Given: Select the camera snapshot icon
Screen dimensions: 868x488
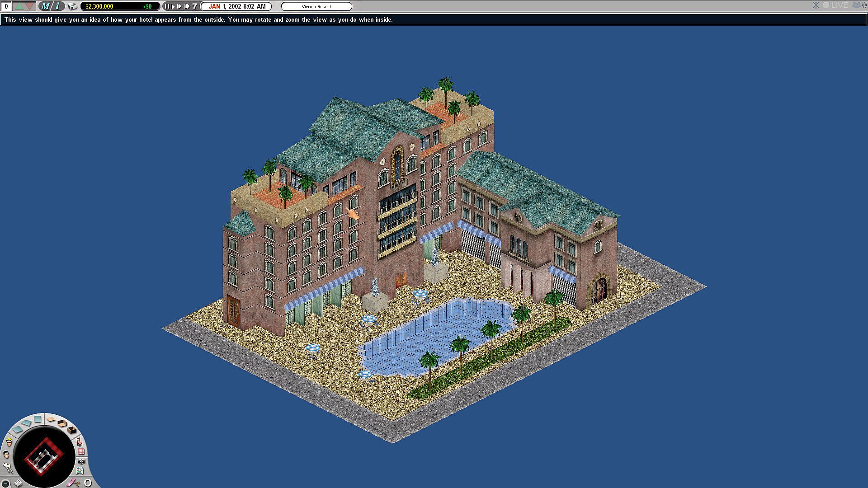Looking at the screenshot, I should (81, 461).
